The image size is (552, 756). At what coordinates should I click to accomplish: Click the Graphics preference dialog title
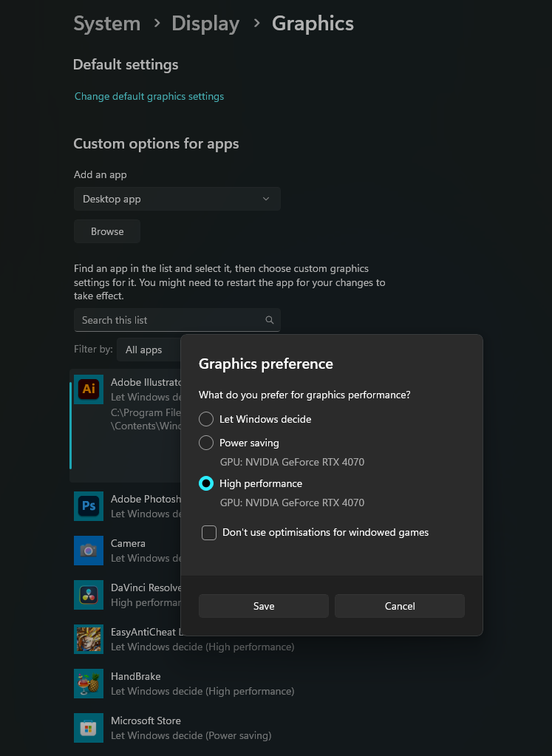pyautogui.click(x=265, y=364)
